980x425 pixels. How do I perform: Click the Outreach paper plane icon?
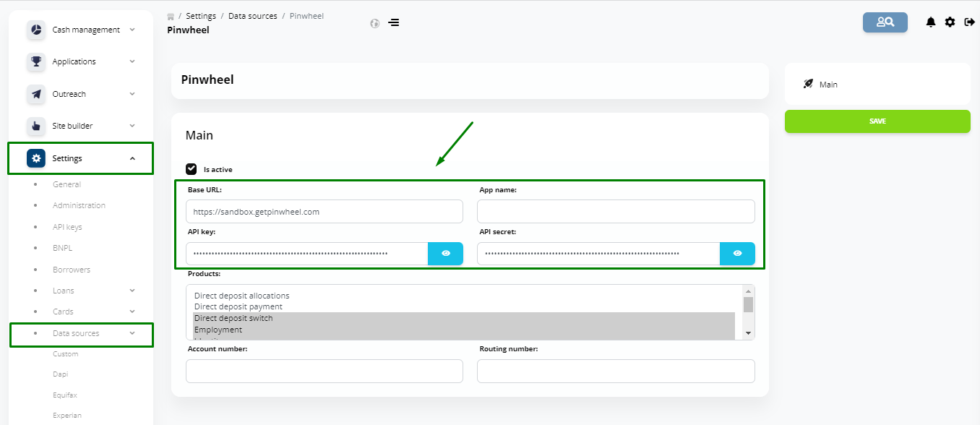click(x=36, y=94)
